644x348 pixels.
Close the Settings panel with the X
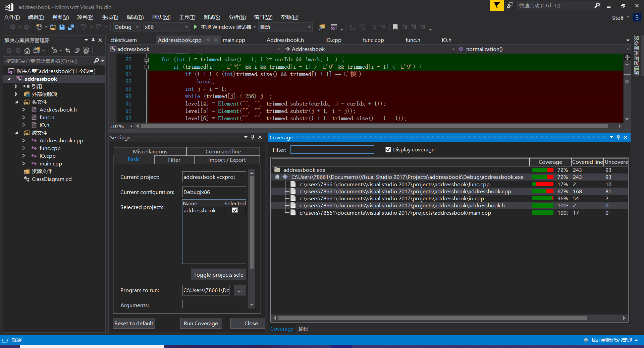260,137
